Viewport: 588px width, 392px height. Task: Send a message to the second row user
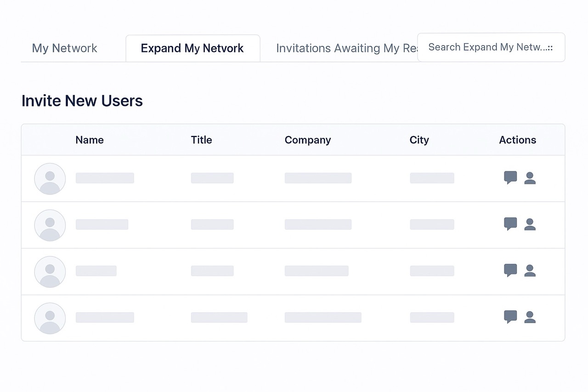[510, 224]
